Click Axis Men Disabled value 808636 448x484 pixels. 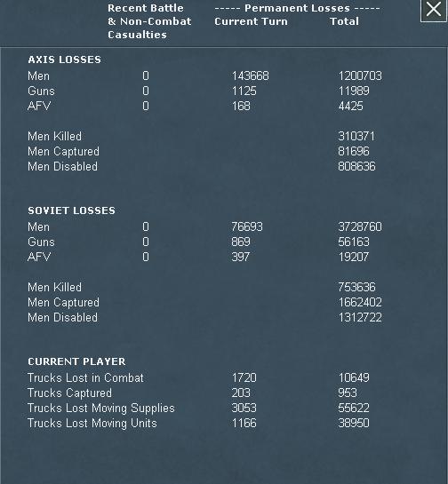(356, 166)
